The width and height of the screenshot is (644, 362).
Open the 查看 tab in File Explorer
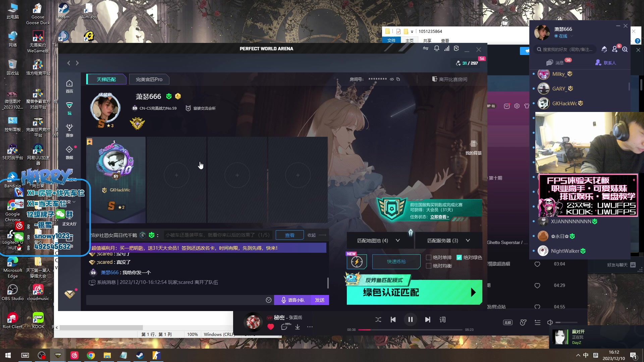coord(445,41)
